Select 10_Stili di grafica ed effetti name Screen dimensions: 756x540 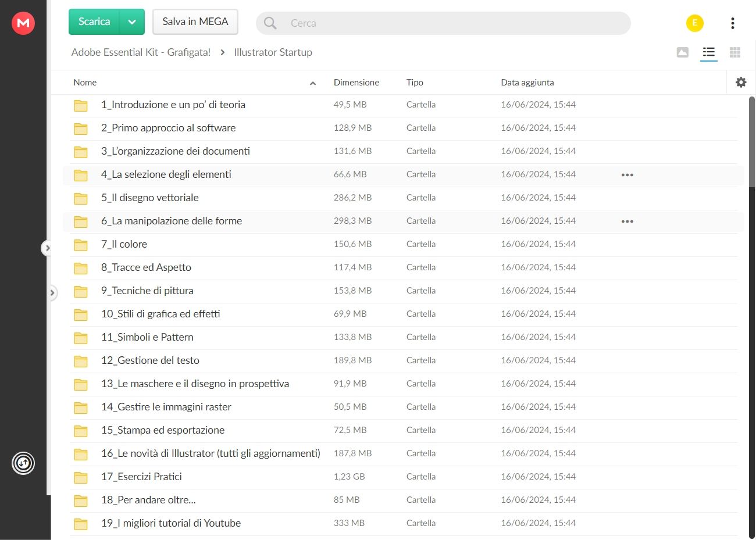click(161, 314)
